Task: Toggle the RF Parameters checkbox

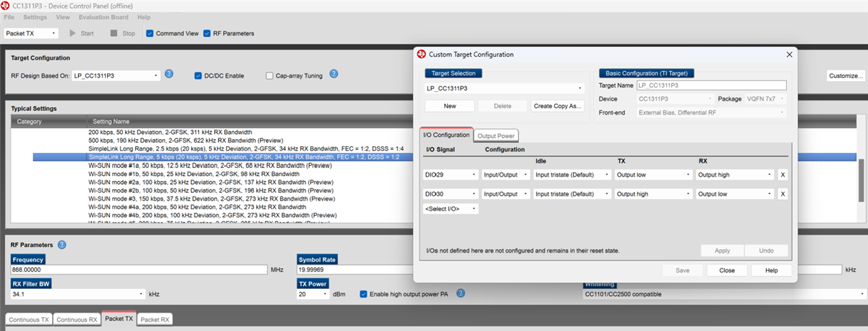Action: pos(207,33)
